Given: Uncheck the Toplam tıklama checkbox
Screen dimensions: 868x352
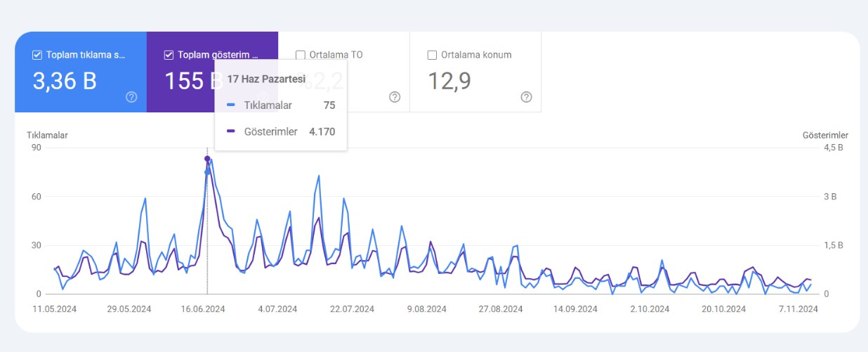Looking at the screenshot, I should pos(37,55).
